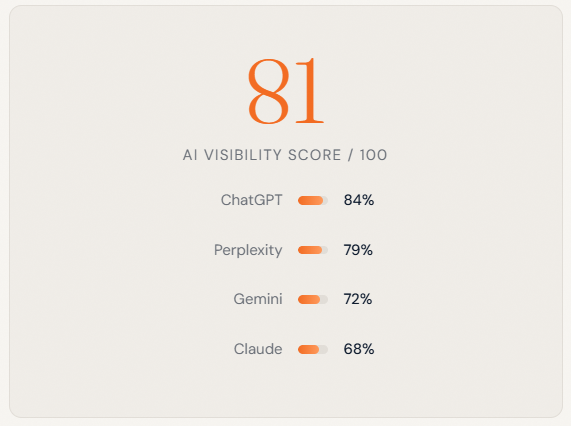Click the large orange 81 score number
Viewport: 571px width, 426px height.
pyautogui.click(x=286, y=91)
